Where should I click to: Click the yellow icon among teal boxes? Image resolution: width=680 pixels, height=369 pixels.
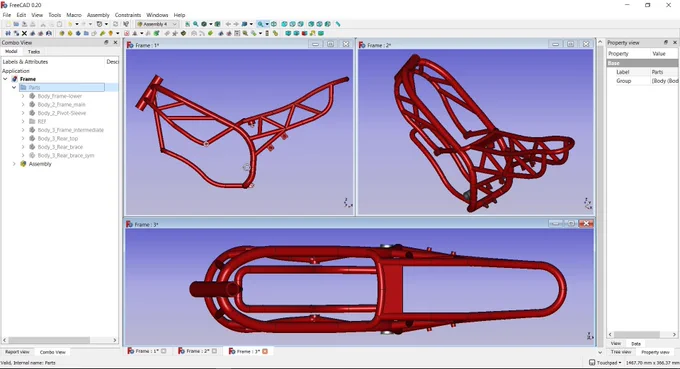click(x=312, y=33)
